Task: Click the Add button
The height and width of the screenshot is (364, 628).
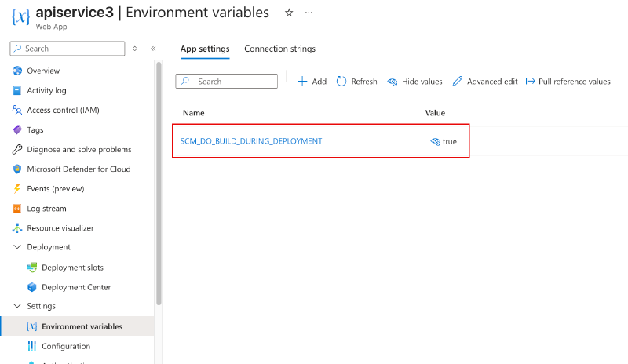Action: click(x=312, y=82)
